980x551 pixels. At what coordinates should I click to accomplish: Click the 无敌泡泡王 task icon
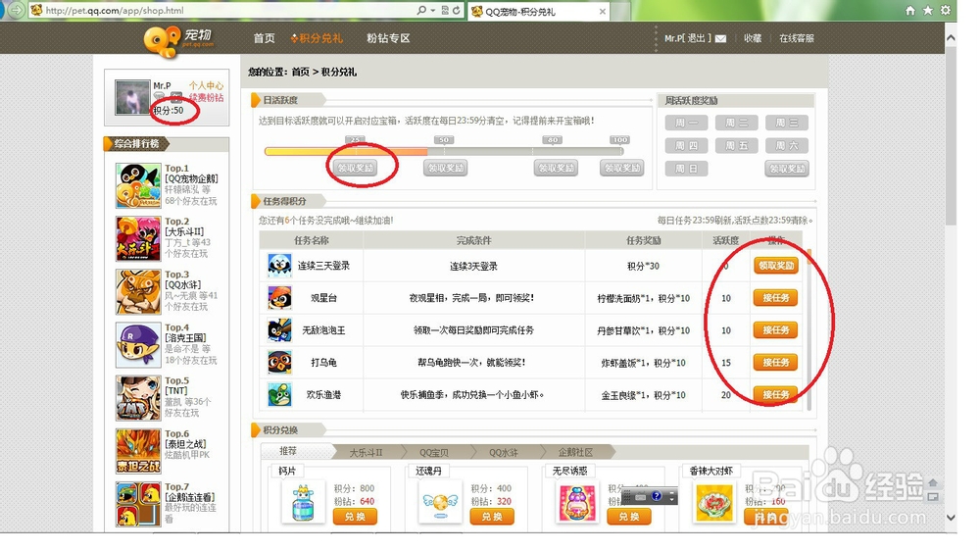[x=279, y=330]
